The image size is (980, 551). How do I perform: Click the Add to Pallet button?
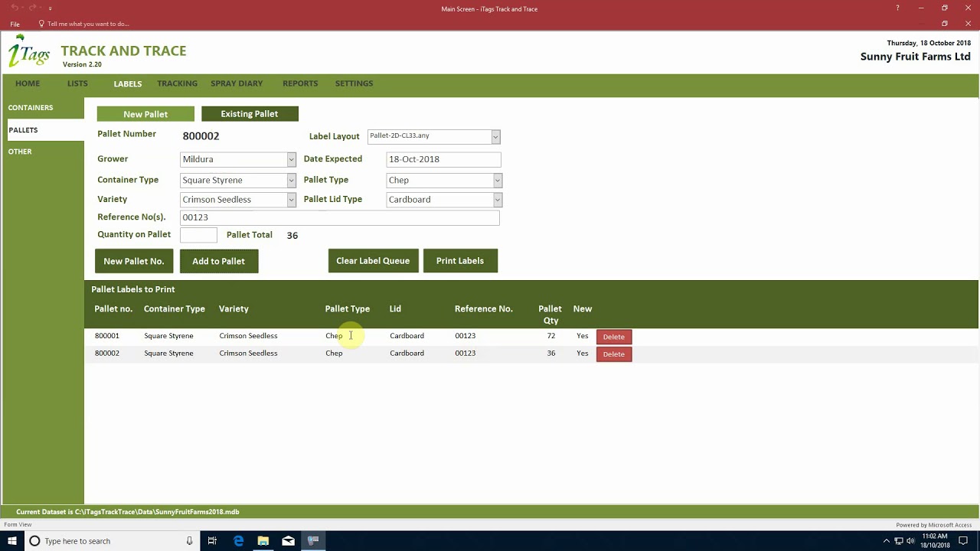click(219, 261)
